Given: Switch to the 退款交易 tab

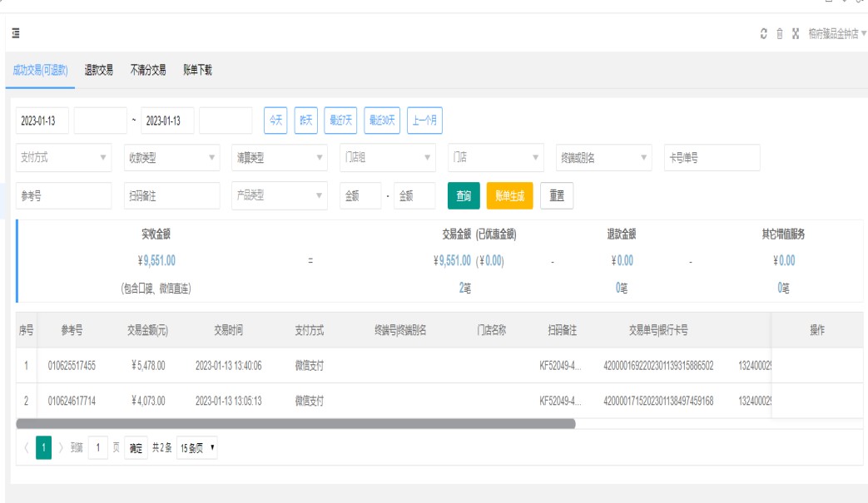Looking at the screenshot, I should pyautogui.click(x=99, y=71).
